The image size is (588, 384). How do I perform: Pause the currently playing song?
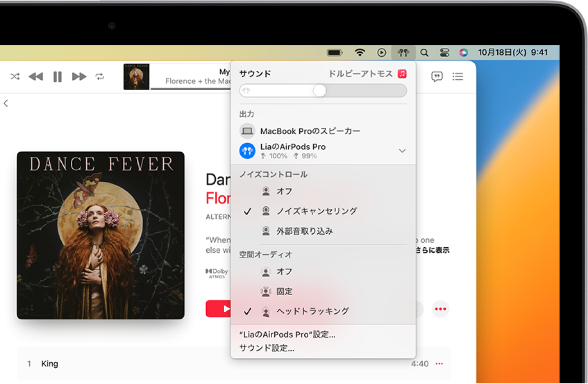pyautogui.click(x=57, y=76)
